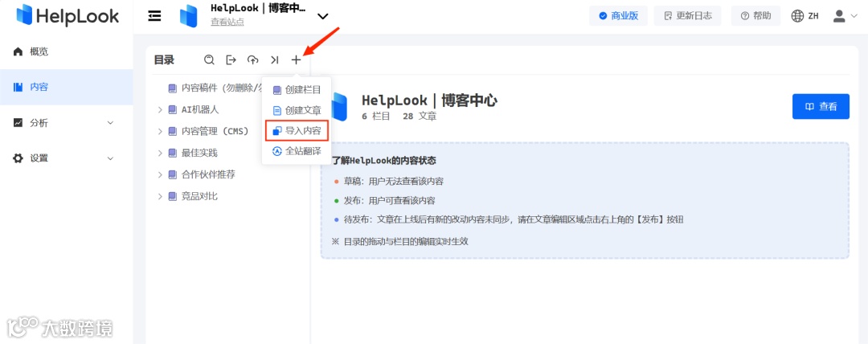Click book icon of 竞品对比 column
The height and width of the screenshot is (344, 868).
pyautogui.click(x=172, y=196)
